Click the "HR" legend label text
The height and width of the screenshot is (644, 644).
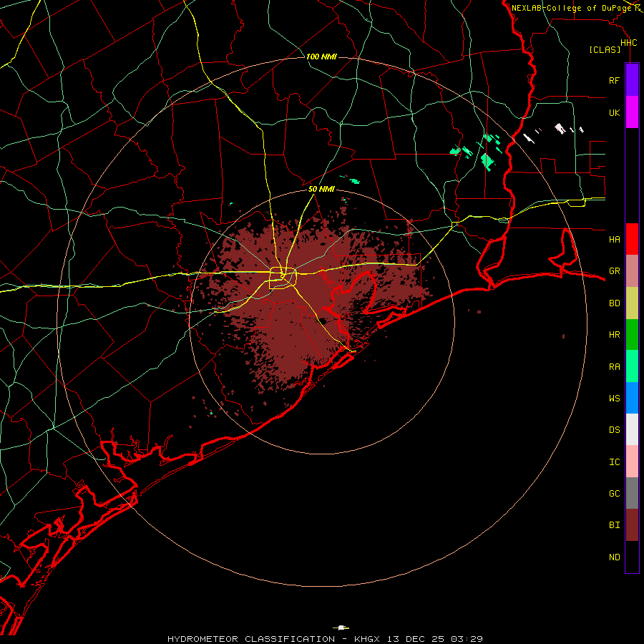click(x=614, y=335)
